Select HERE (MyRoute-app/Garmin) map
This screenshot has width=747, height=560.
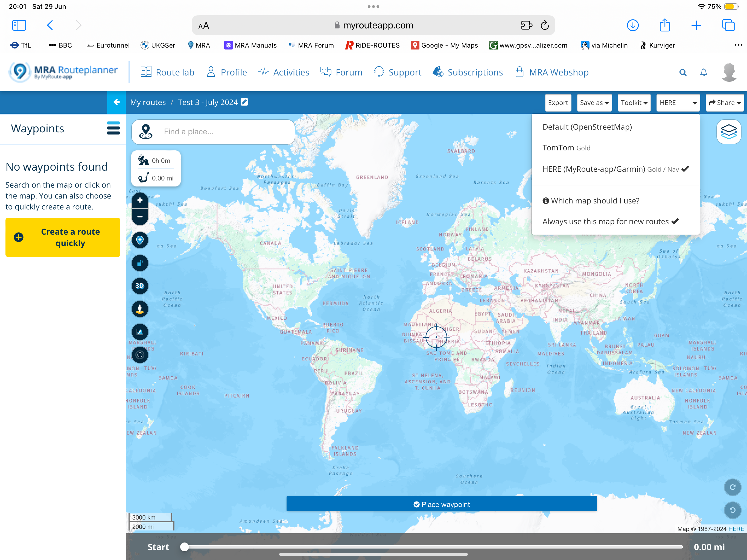615,169
